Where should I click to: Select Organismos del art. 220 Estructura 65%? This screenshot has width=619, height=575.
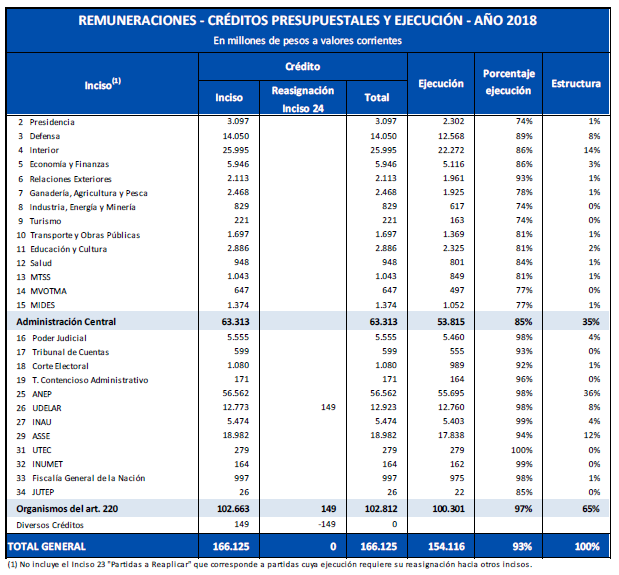[591, 509]
